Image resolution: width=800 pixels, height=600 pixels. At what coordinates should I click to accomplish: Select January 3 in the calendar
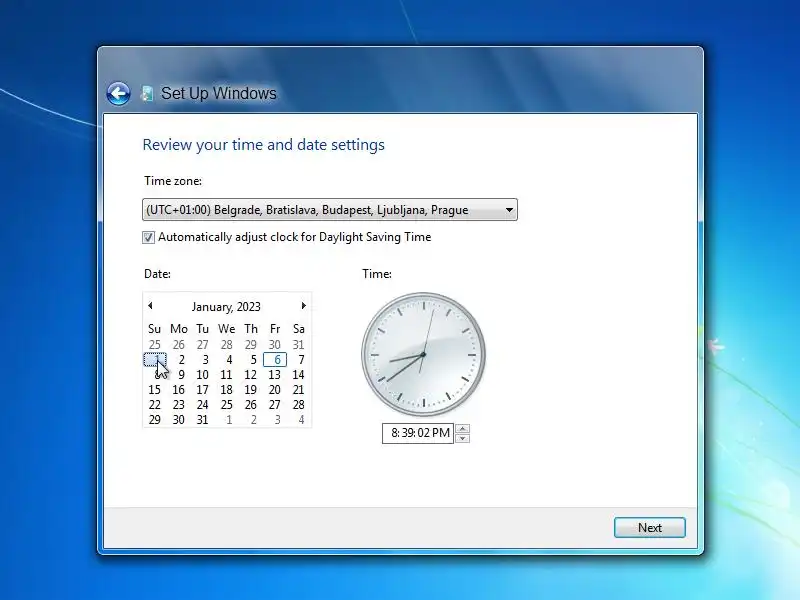point(203,360)
